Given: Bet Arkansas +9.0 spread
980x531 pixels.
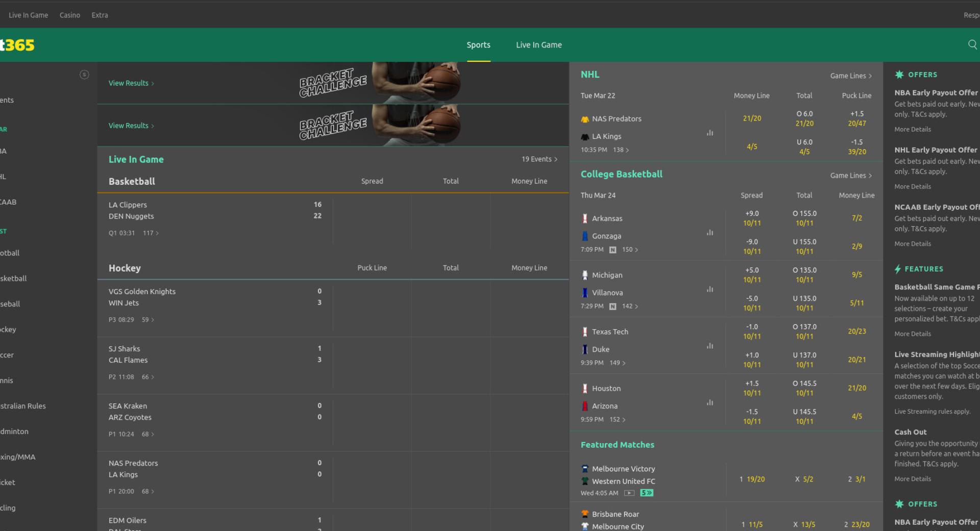Looking at the screenshot, I should click(x=751, y=218).
